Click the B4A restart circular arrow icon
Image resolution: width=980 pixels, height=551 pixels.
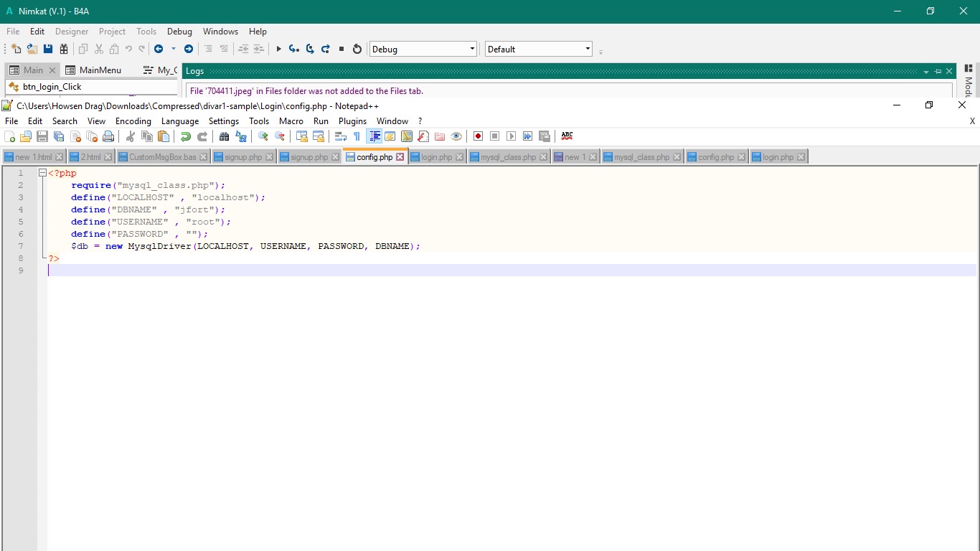[x=357, y=49]
